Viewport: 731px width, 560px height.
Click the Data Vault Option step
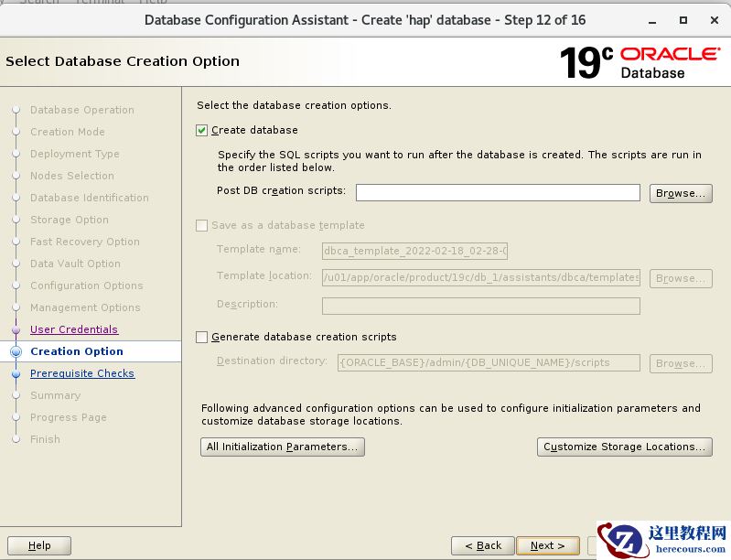point(76,264)
